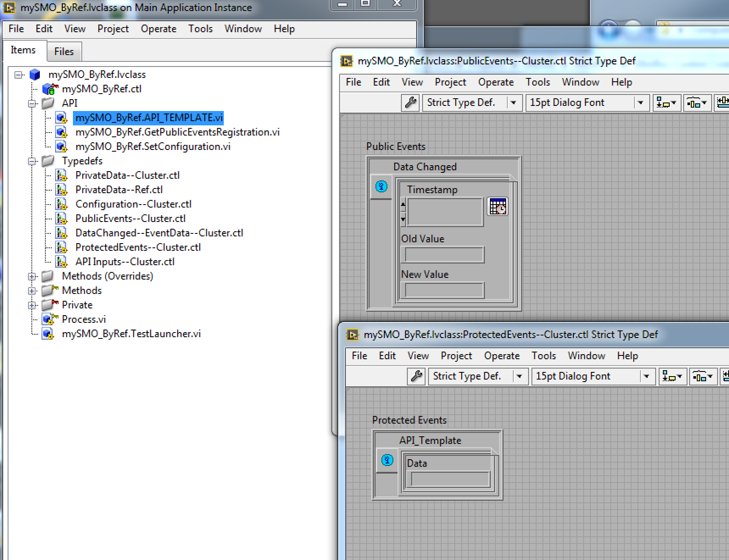This screenshot has width=729, height=560.
Task: Select mySMO_ByRef.SetConfiguration.vi in the tree
Action: click(153, 147)
